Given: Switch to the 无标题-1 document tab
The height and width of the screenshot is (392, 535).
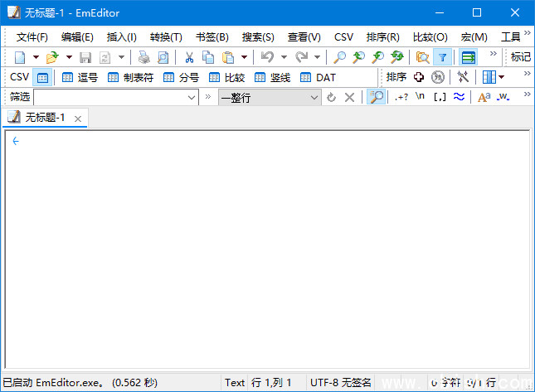Looking at the screenshot, I should (x=45, y=118).
